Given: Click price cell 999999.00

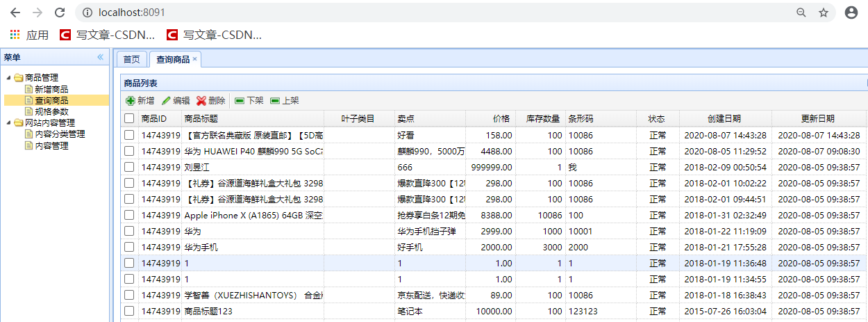Looking at the screenshot, I should tap(492, 167).
